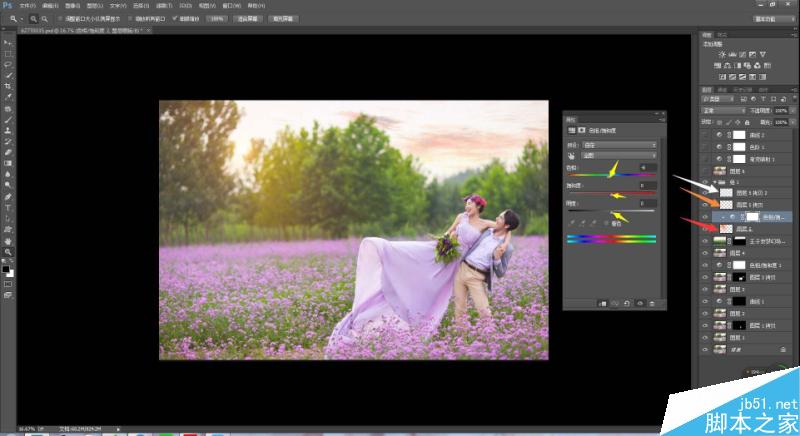
Task: Select the Pen tool
Action: pos(8,197)
